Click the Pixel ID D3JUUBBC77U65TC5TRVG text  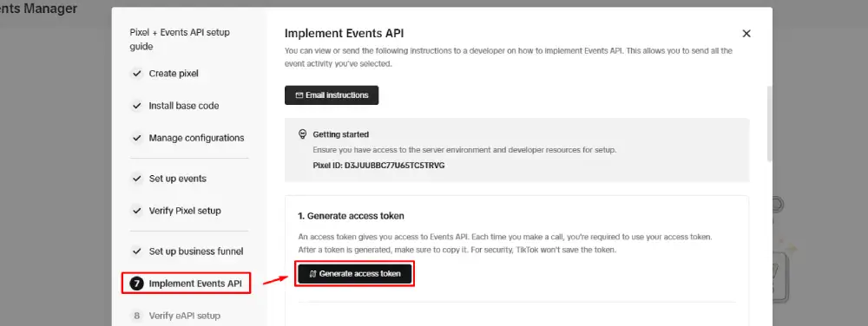click(x=378, y=166)
